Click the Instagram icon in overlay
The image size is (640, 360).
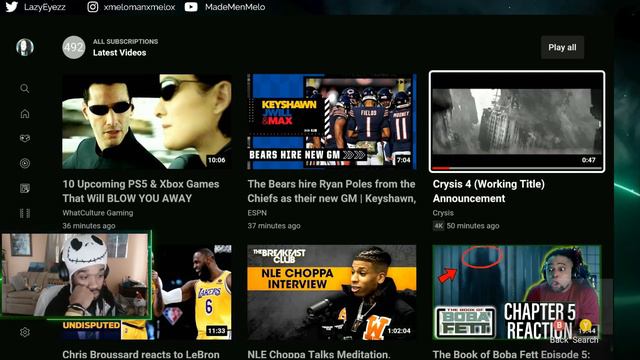93,7
